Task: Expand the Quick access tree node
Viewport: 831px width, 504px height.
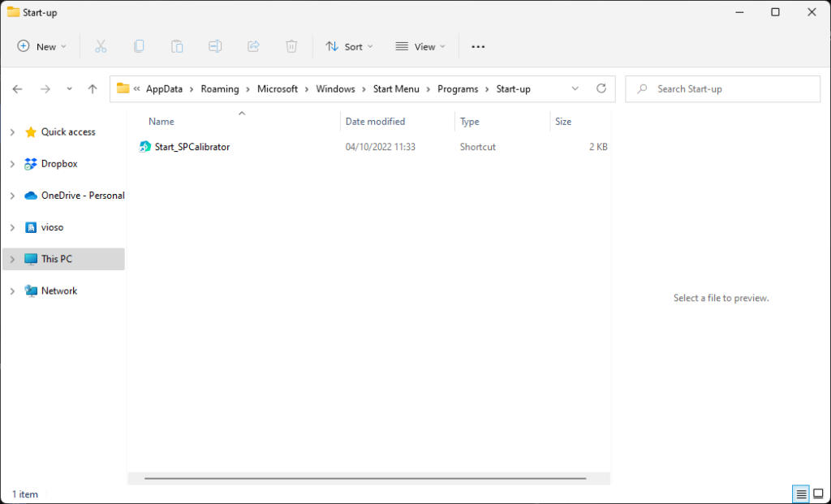Action: pos(12,132)
